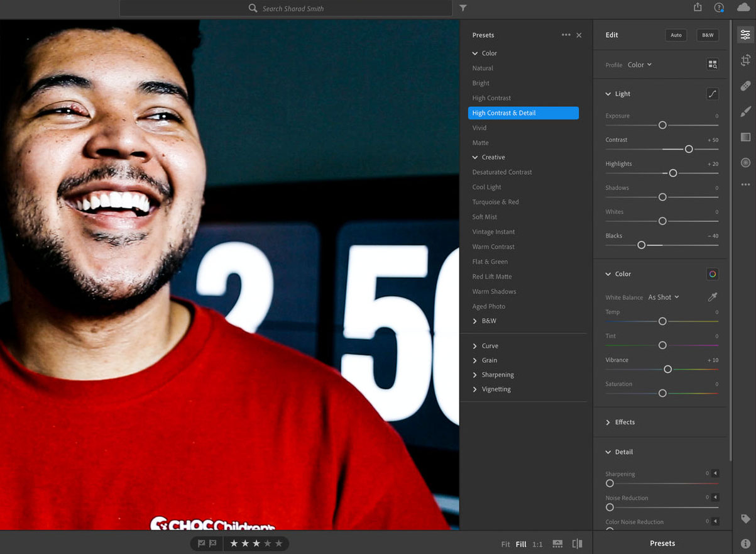This screenshot has width=756, height=554.
Task: Set zoom to 1:1
Action: click(537, 545)
